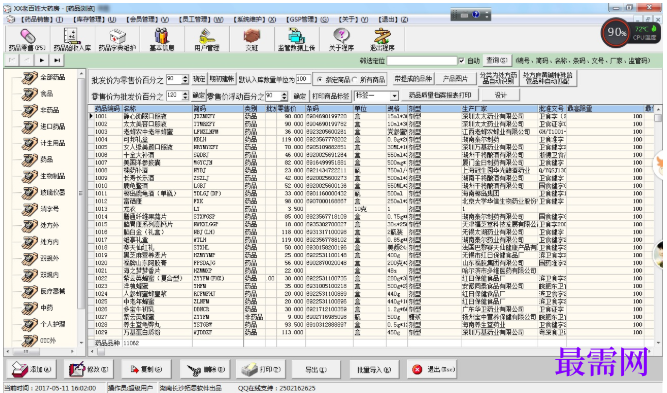Click the 打印商品标签 button
The image size is (667, 393).
(331, 96)
